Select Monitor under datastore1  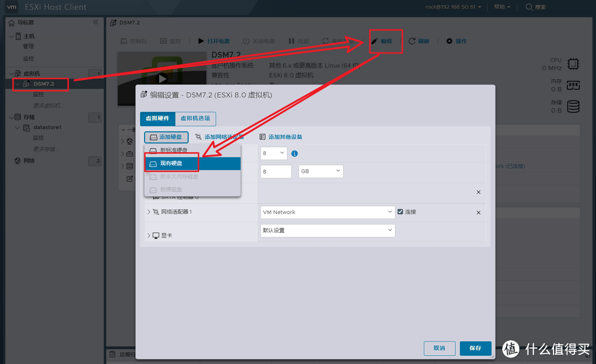tap(38, 137)
